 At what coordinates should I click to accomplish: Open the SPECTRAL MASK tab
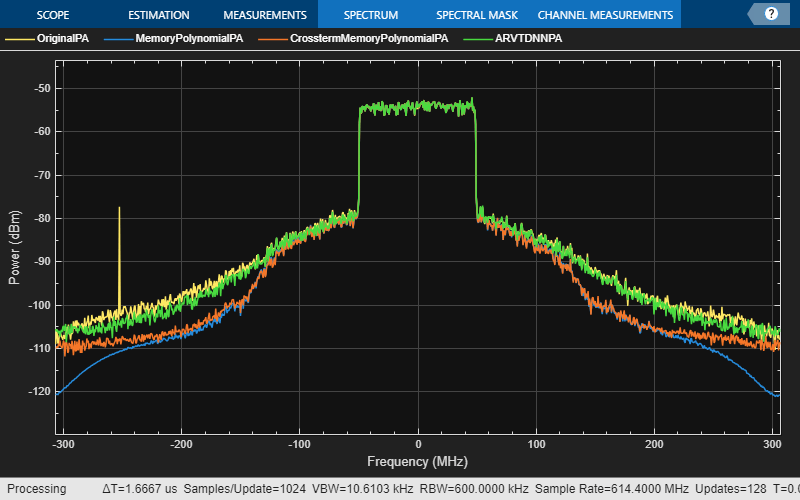pyautogui.click(x=477, y=15)
